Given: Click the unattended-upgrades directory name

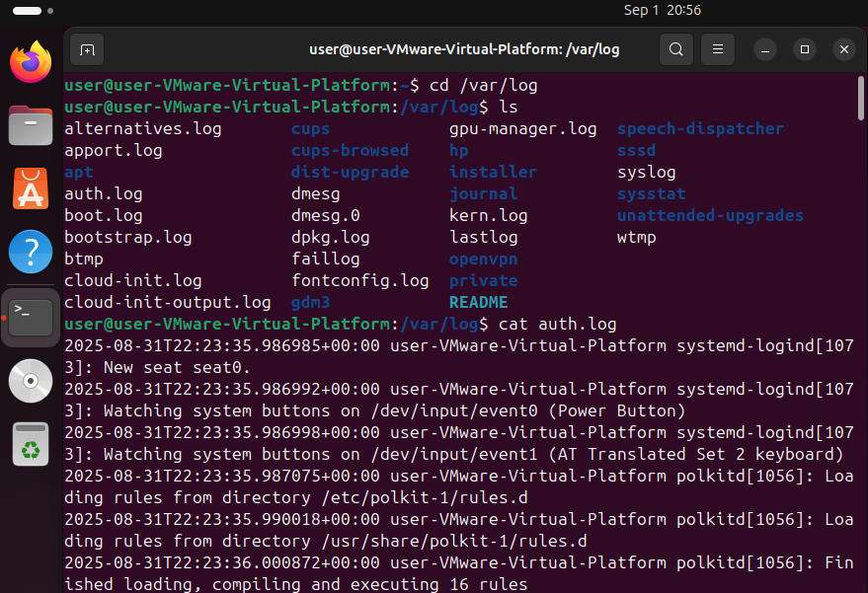Looking at the screenshot, I should click(x=710, y=215).
